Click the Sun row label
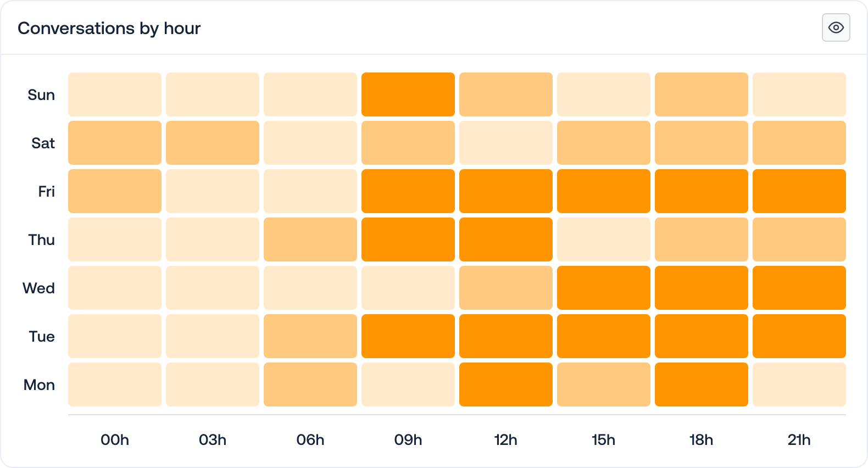Screen dimensions: 868x468 coord(41,94)
